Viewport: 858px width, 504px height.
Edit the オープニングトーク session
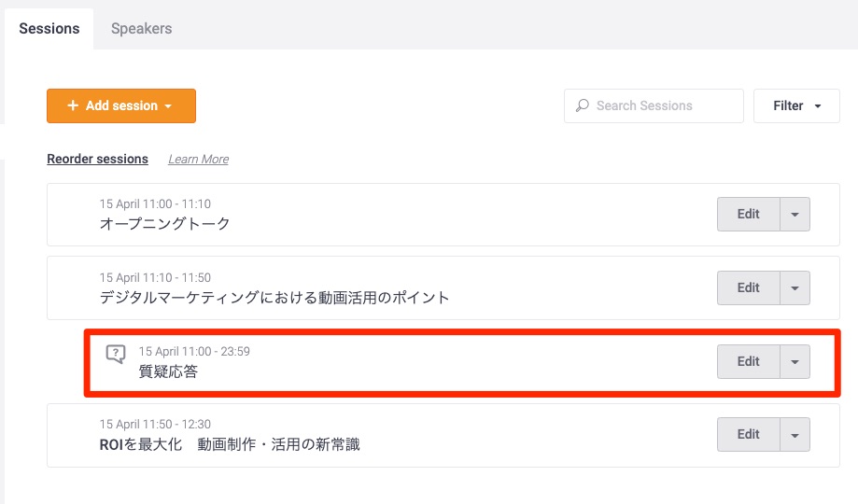748,214
